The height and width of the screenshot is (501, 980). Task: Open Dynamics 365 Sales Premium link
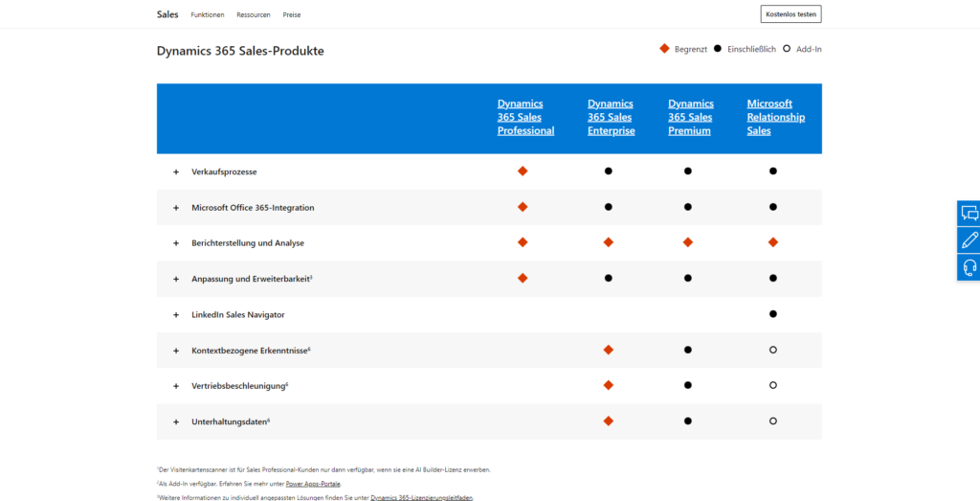click(x=691, y=118)
